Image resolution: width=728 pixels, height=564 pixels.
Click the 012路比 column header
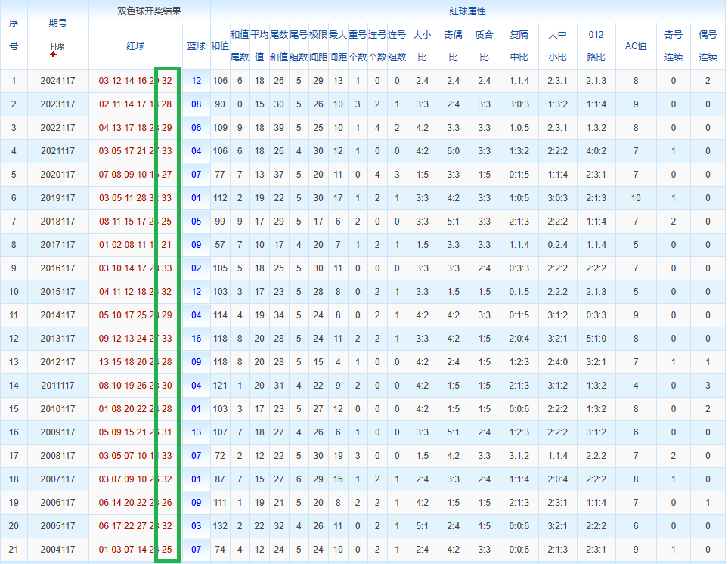tap(596, 46)
